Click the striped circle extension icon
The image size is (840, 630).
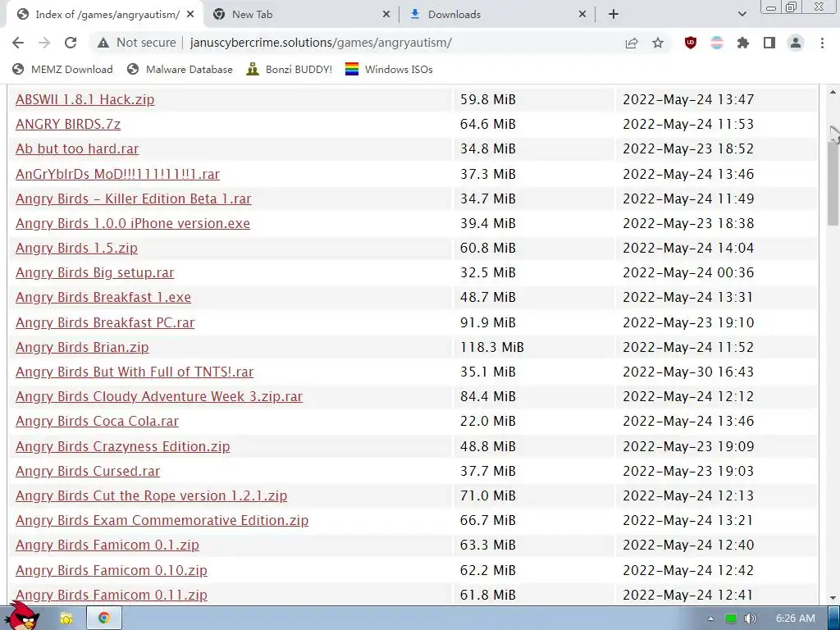[x=717, y=43]
